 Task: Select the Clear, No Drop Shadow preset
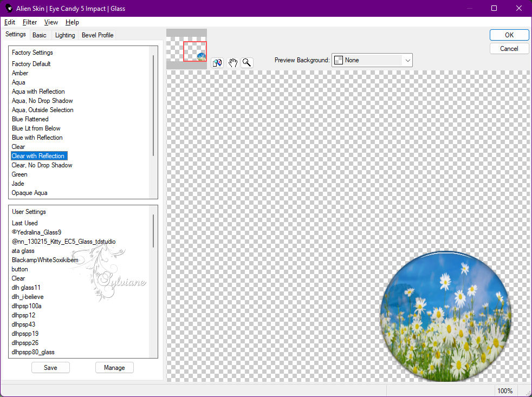click(42, 165)
